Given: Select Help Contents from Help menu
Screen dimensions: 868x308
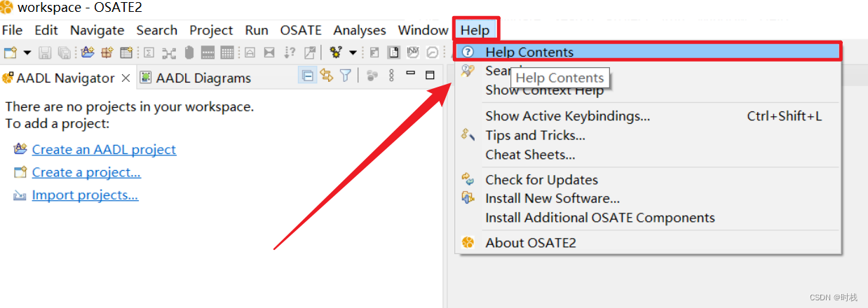Looking at the screenshot, I should (x=648, y=52).
